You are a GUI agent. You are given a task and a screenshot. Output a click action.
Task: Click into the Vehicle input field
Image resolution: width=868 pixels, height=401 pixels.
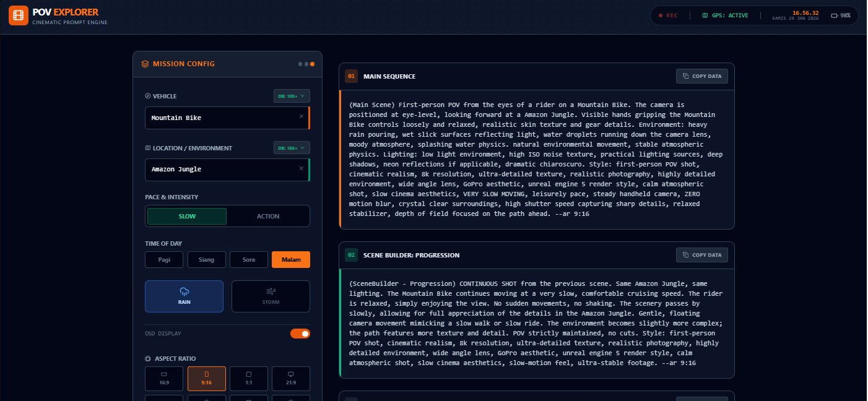(227, 118)
